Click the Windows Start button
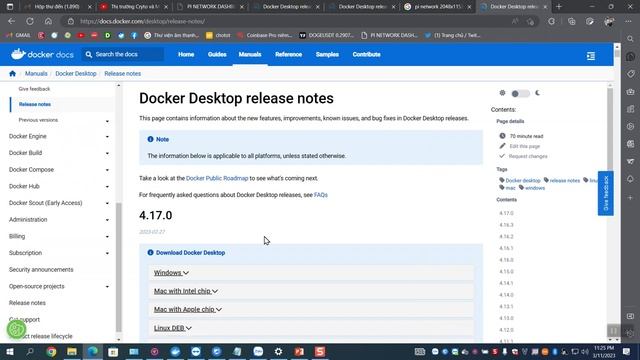 pyautogui.click(x=9, y=351)
